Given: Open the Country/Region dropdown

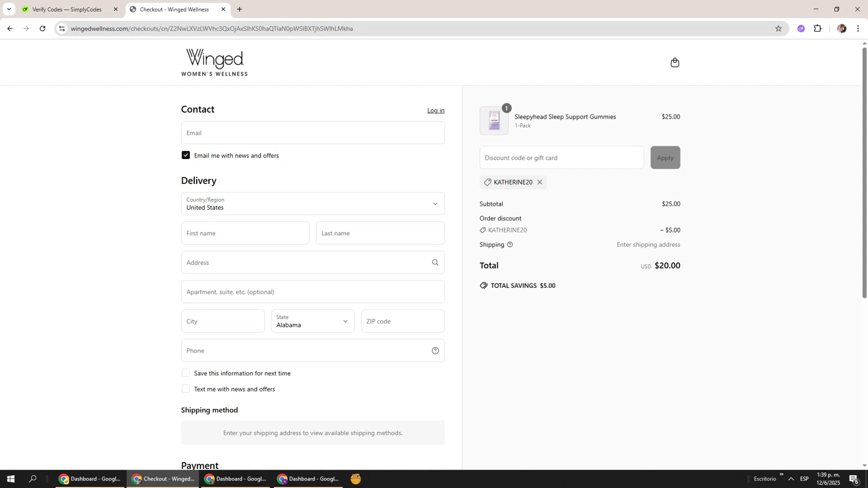Looking at the screenshot, I should 313,204.
